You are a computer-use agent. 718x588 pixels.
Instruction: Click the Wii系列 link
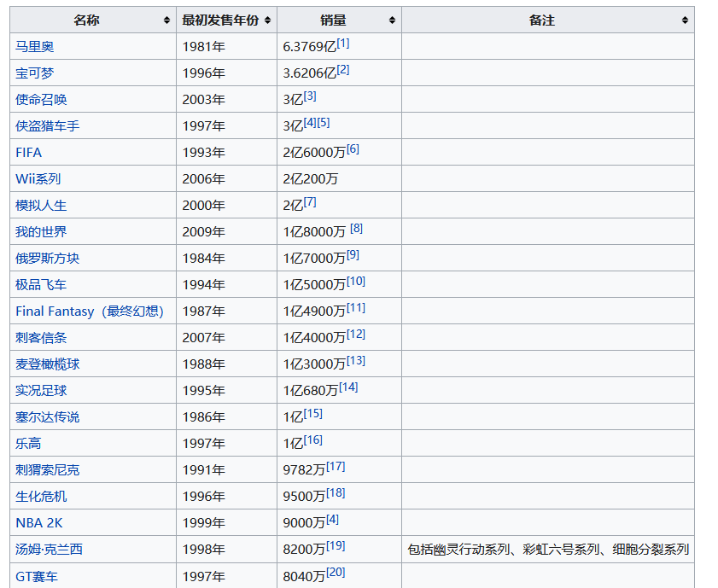click(x=38, y=179)
